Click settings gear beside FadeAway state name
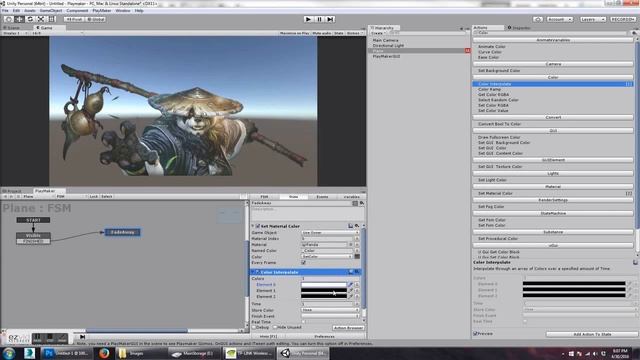This screenshot has width=640, height=360. 362,203
